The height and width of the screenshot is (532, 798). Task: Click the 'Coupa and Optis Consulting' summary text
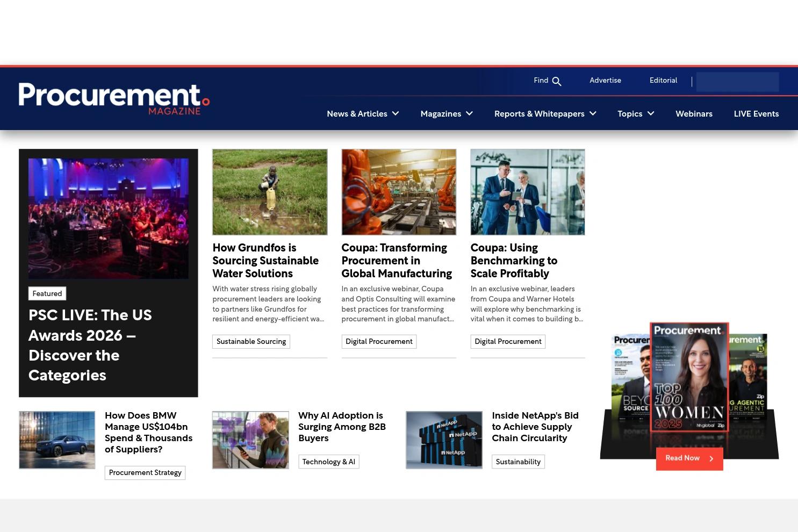[x=398, y=304]
